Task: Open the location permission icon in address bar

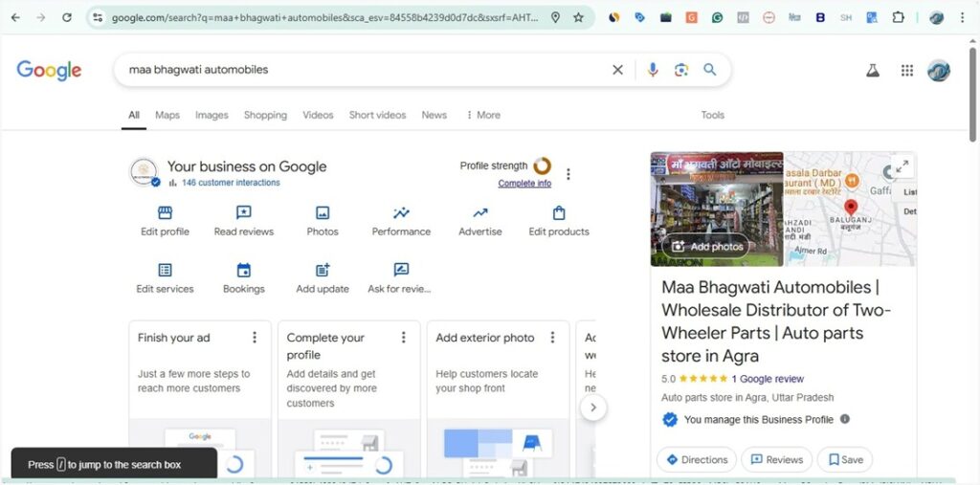Action: pyautogui.click(x=555, y=17)
